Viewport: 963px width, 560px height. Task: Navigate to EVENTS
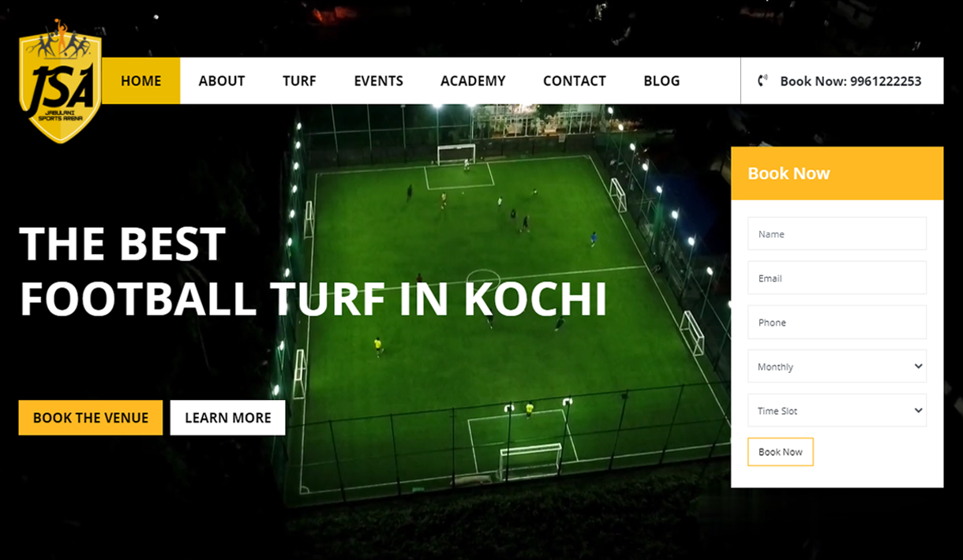(378, 80)
